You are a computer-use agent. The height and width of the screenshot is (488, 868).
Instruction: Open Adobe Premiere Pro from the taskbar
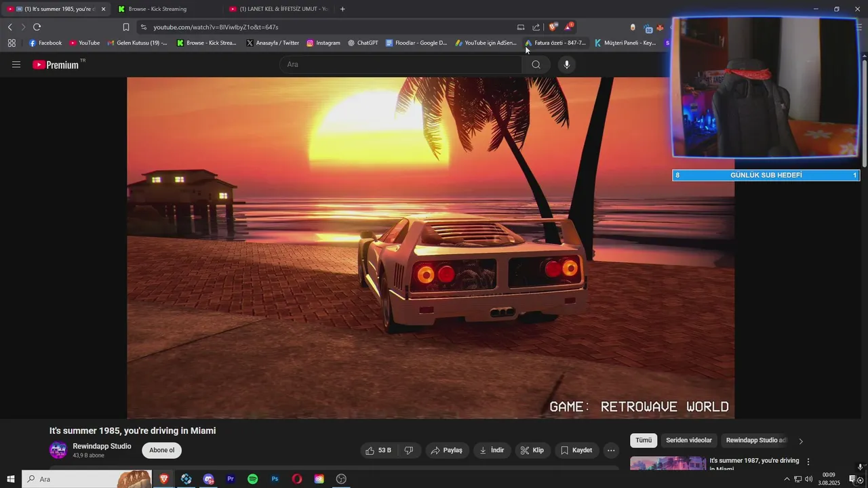tap(231, 479)
